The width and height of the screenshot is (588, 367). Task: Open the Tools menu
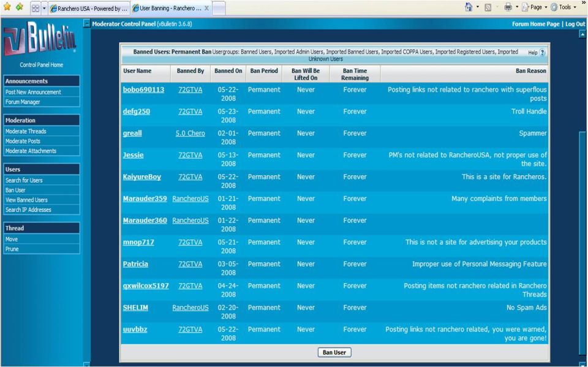(563, 7)
